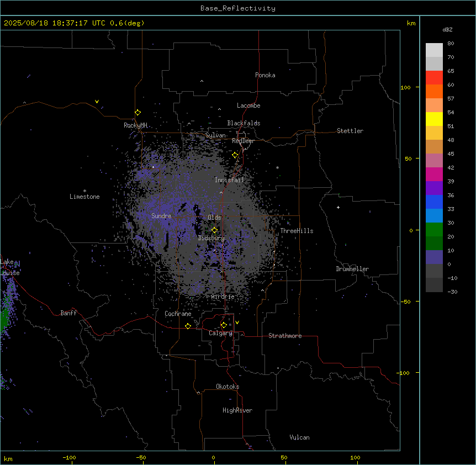The height and width of the screenshot is (465, 476).
Task: Select the yellow diamond marker above Calgary label
Action: pyautogui.click(x=224, y=325)
